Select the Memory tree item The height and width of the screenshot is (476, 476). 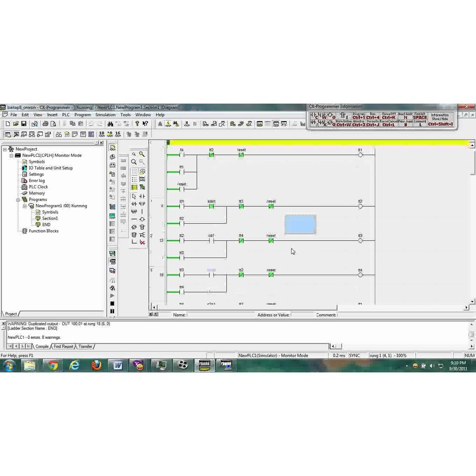click(x=37, y=193)
